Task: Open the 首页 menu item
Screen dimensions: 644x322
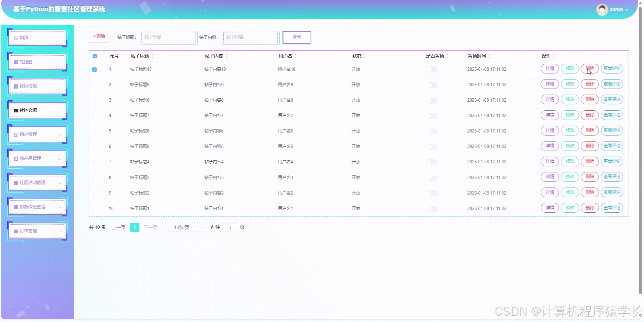Action: pos(37,38)
